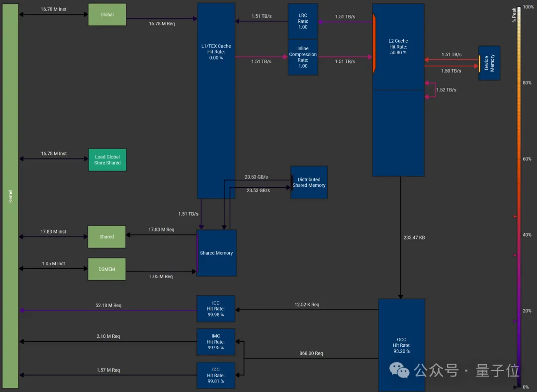The height and width of the screenshot is (392, 537).
Task: Select the Distributed Shared Memory block
Action: click(309, 182)
